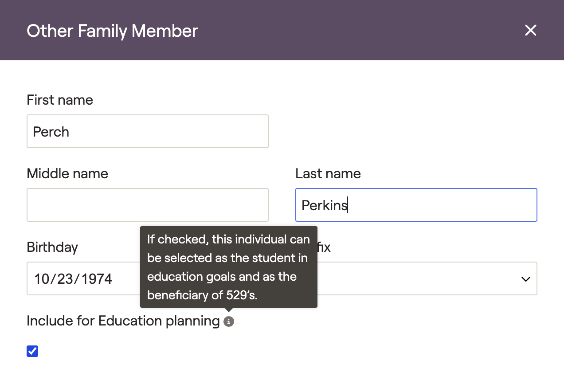Click the "First name" label
The image size is (564, 392).
tap(60, 100)
